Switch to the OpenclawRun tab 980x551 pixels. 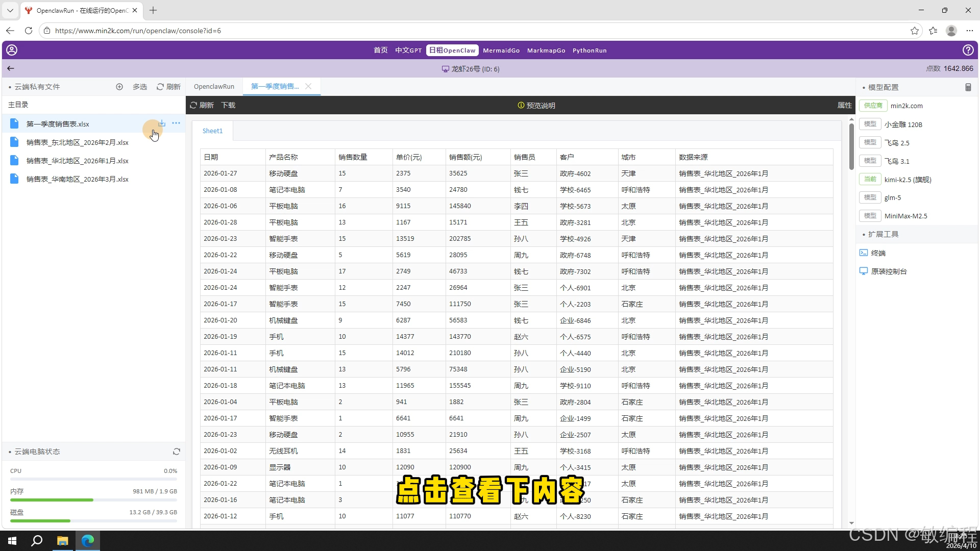[214, 87]
